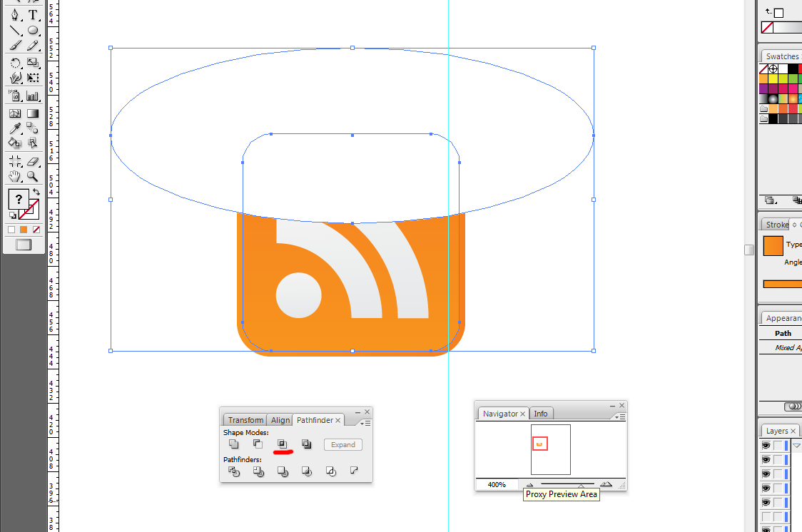Click the Navigator zoom percentage field
The width and height of the screenshot is (802, 532).
(497, 484)
